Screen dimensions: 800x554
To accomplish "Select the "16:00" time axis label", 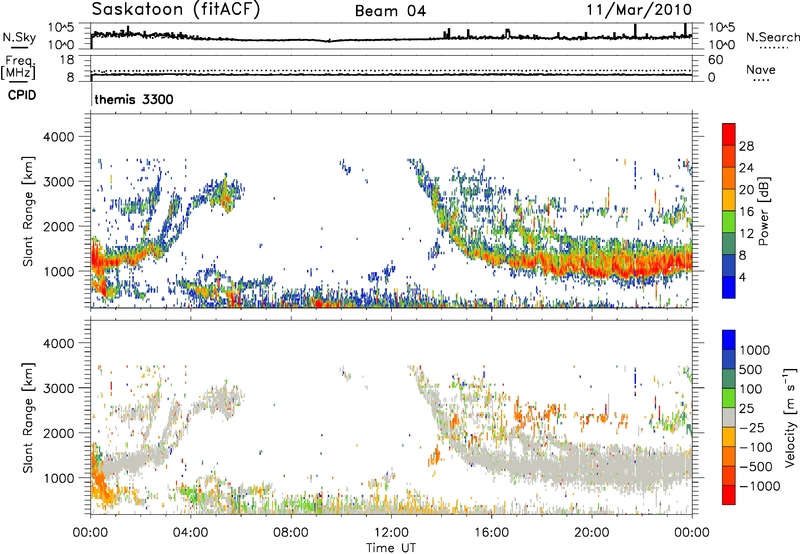I will click(x=491, y=533).
